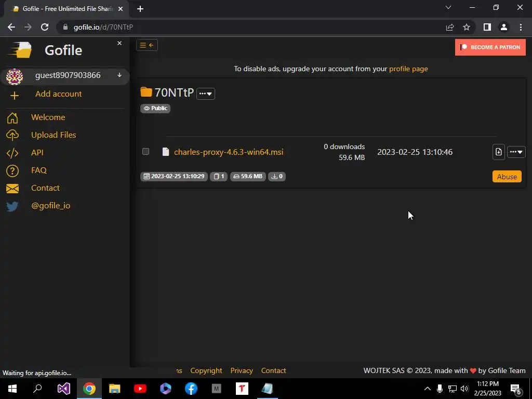The height and width of the screenshot is (399, 532).
Task: Open the FAQ menu item
Action: (38, 170)
